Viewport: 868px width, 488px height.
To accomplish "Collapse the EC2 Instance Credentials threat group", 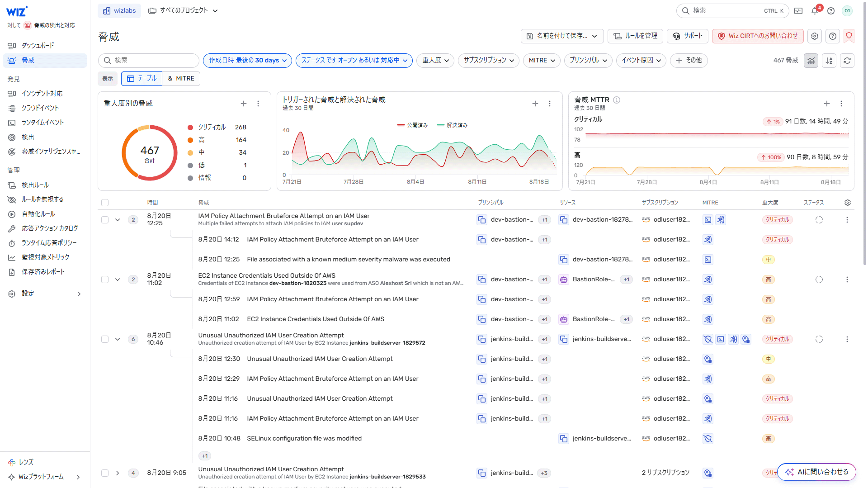I will click(x=118, y=279).
